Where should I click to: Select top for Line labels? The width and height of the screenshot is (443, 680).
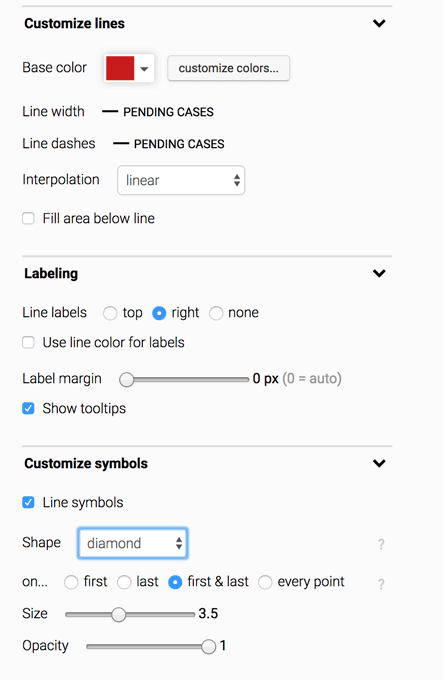[x=110, y=313]
